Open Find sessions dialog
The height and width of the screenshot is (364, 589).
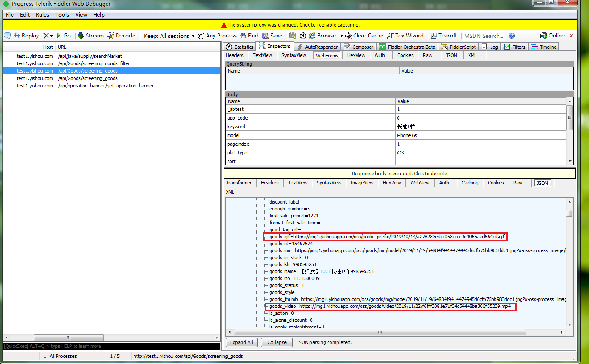[x=249, y=36]
